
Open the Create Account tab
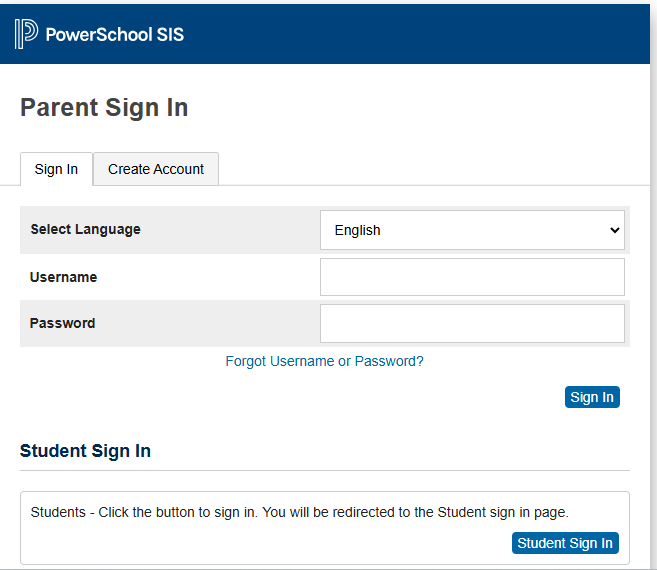[x=156, y=169]
